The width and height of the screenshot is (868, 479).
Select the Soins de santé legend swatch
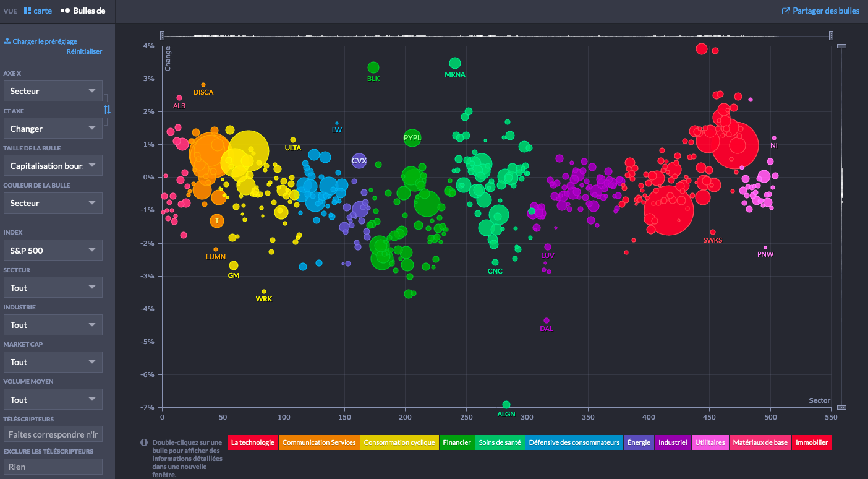(500, 442)
